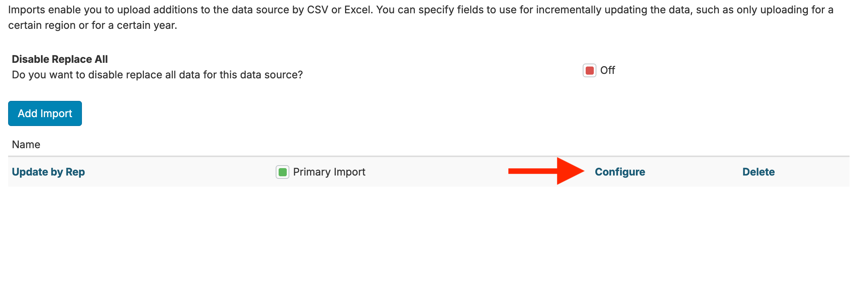Open the Update by Rep import

[48, 172]
